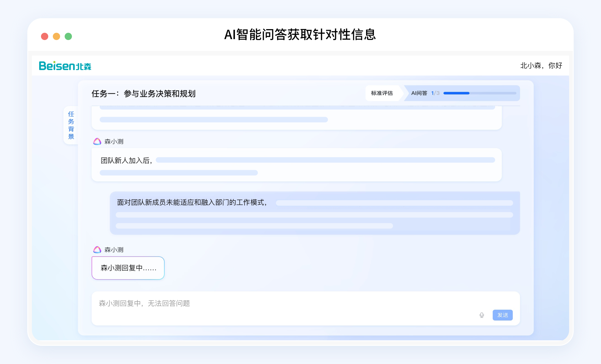Click the upper 森小测 avatar icon

click(x=97, y=142)
